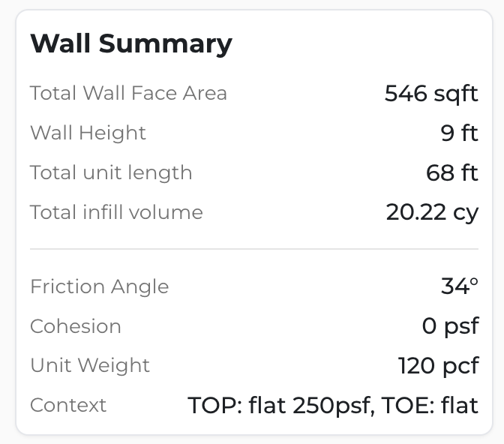Click the horizontal divider line in the card
Screen dimensions: 504x444
pos(253,249)
